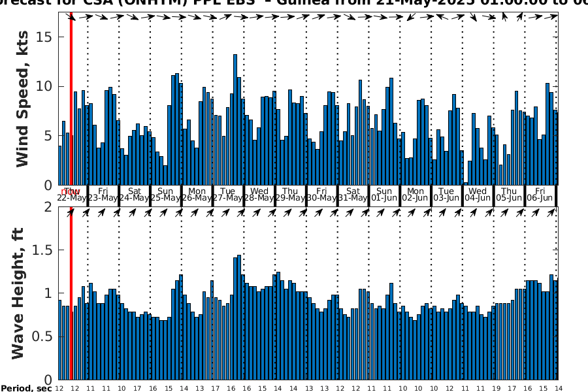Click the 0.5 tick on Wave Height axis
The height and width of the screenshot is (392, 588).
(x=42, y=336)
